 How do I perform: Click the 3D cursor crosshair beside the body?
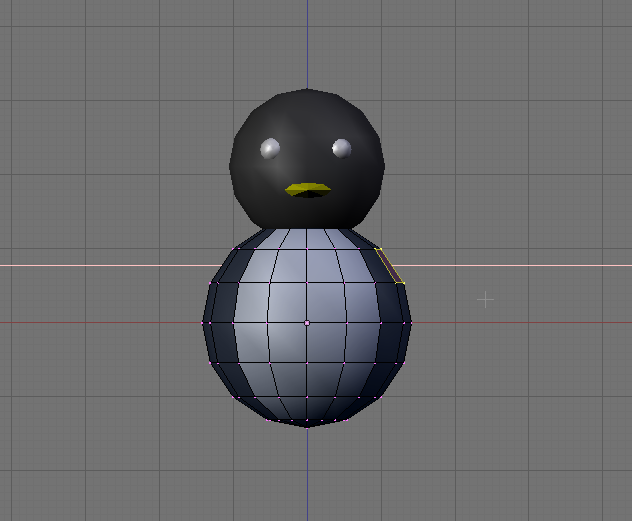pyautogui.click(x=485, y=300)
